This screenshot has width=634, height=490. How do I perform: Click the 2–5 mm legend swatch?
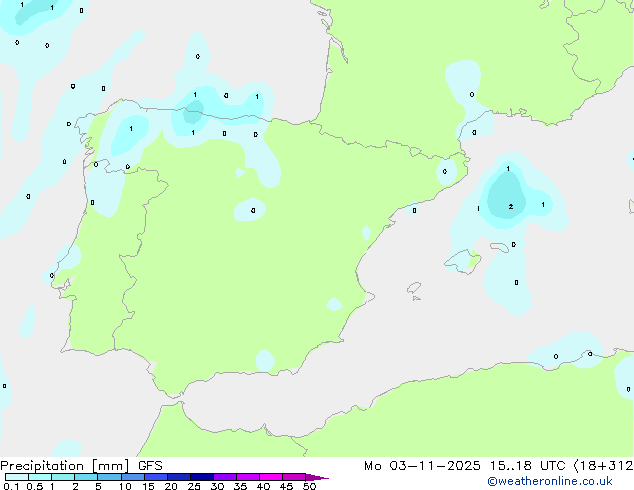pos(86,477)
